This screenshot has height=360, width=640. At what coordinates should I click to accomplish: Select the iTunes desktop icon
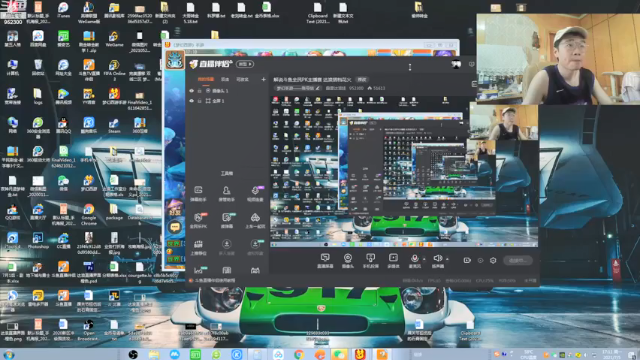(63, 10)
